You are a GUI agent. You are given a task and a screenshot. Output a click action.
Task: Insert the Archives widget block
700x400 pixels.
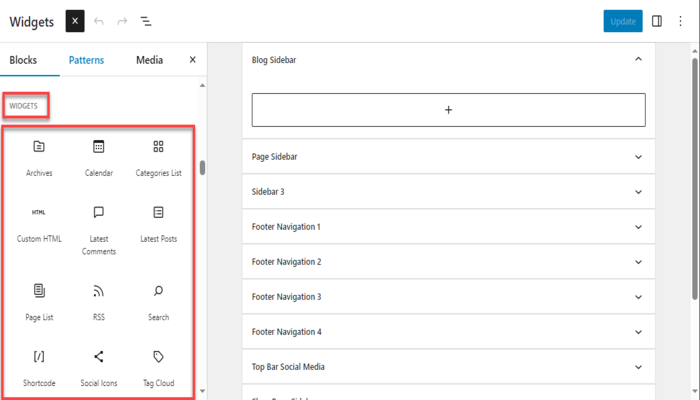tap(39, 157)
